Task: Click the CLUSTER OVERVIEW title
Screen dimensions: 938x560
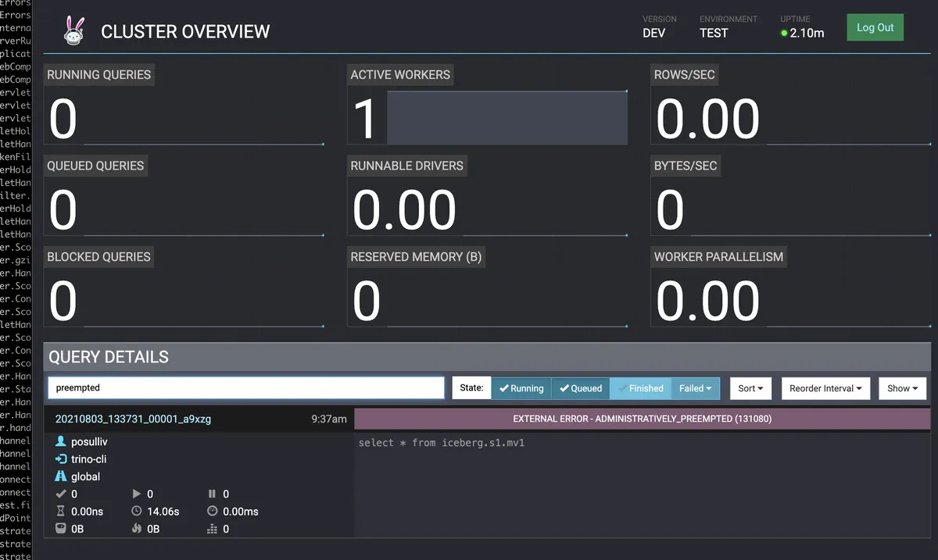Action: (x=185, y=32)
